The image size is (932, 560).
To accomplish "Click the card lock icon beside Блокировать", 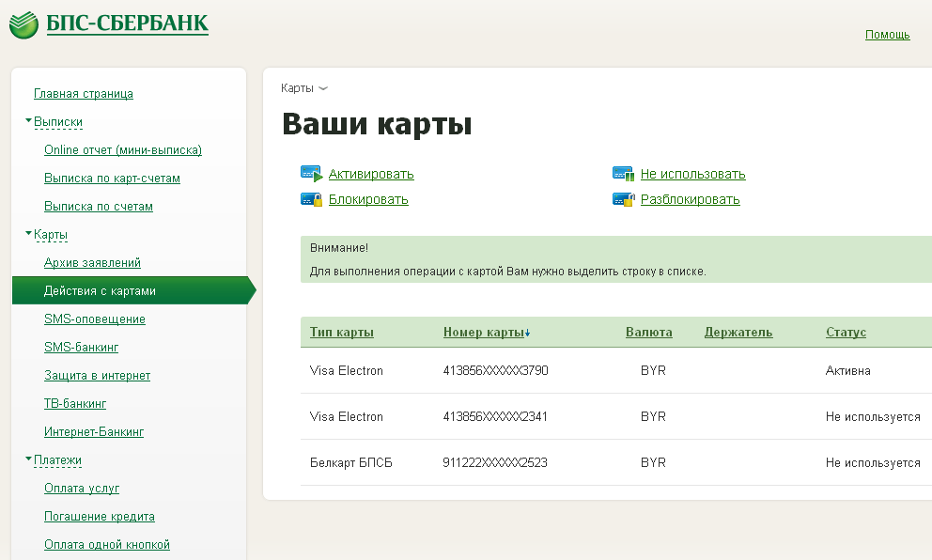I will [311, 199].
